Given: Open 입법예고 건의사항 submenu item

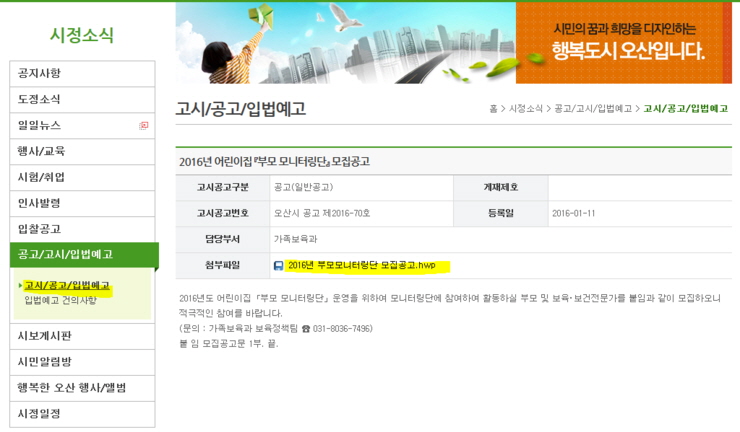Looking at the screenshot, I should click(x=61, y=300).
